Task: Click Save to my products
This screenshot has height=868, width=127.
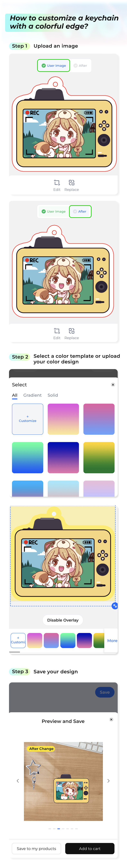Action: (36, 848)
